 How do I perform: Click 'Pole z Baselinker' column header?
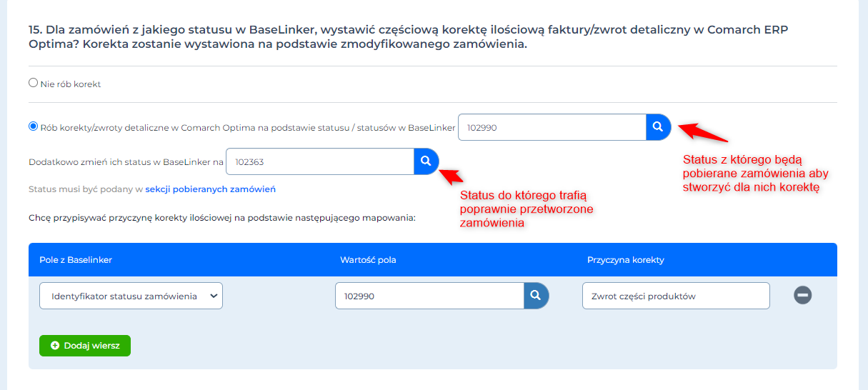76,260
